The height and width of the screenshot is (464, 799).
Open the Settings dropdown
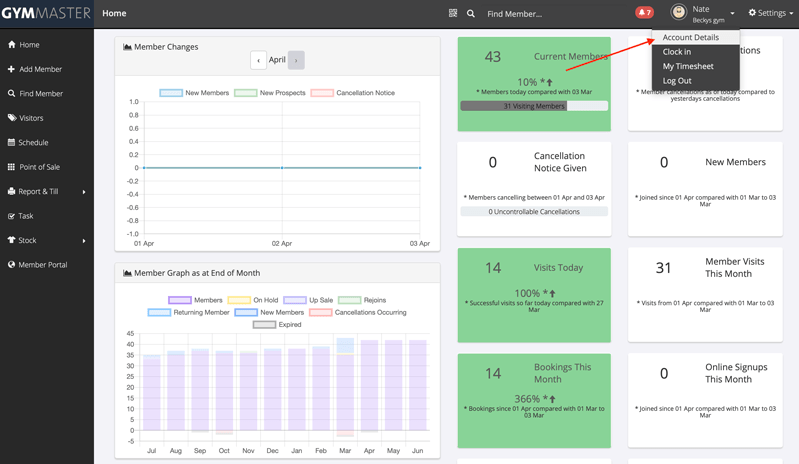point(771,13)
